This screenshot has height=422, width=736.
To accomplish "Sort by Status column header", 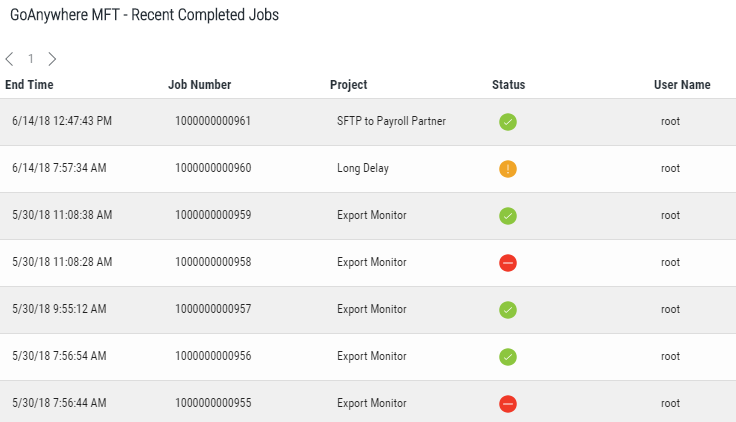I will pyautogui.click(x=508, y=84).
